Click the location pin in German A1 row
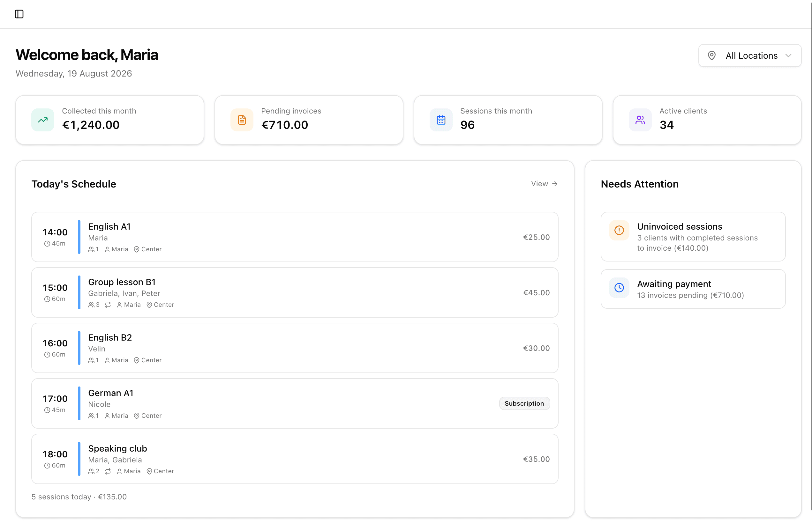The image size is (812, 523). point(137,416)
